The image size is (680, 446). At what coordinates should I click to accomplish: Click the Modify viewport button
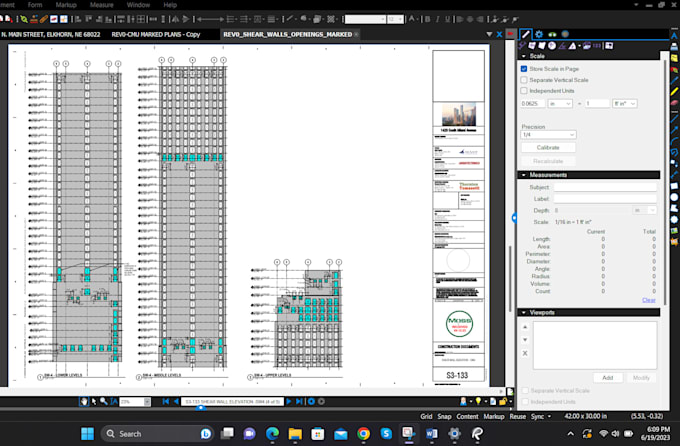coord(641,378)
